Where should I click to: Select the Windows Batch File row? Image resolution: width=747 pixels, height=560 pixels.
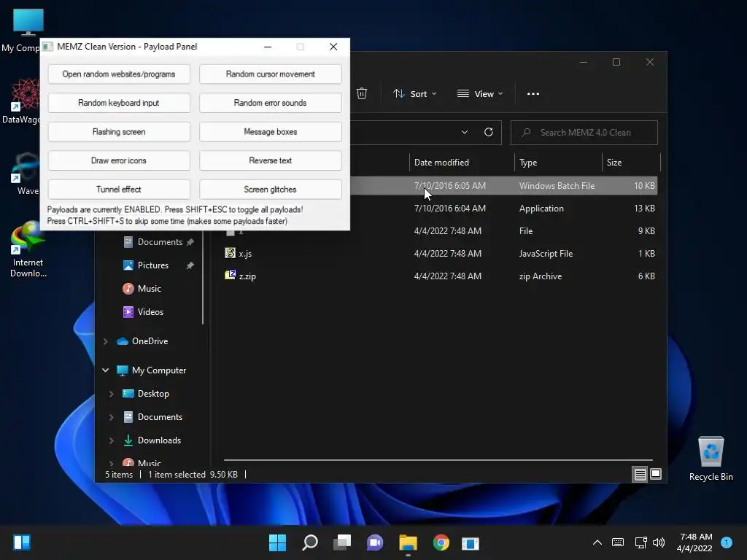pos(503,186)
